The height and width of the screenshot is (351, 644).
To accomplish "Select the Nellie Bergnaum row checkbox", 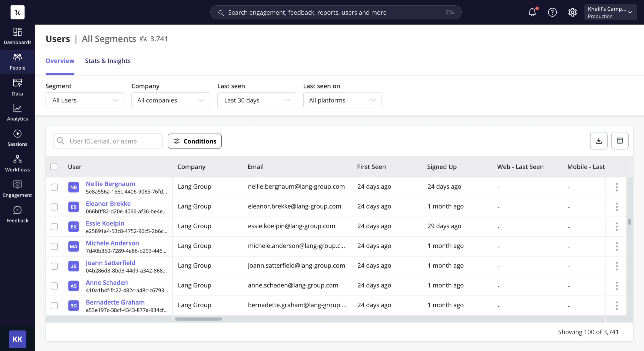I will [x=54, y=187].
